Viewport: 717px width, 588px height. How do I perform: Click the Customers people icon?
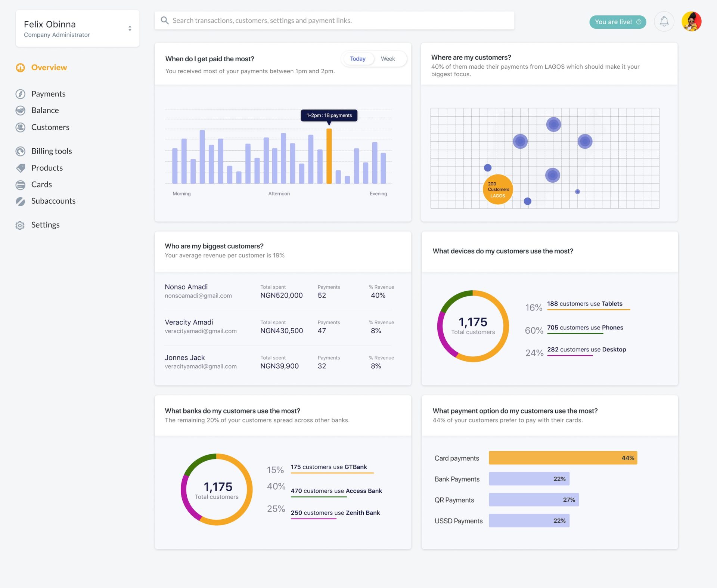[x=20, y=127]
